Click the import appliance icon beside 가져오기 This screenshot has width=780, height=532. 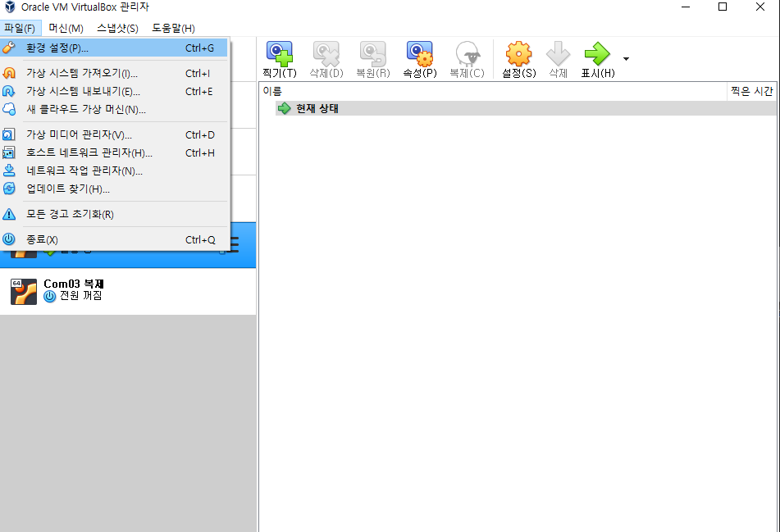[9, 73]
